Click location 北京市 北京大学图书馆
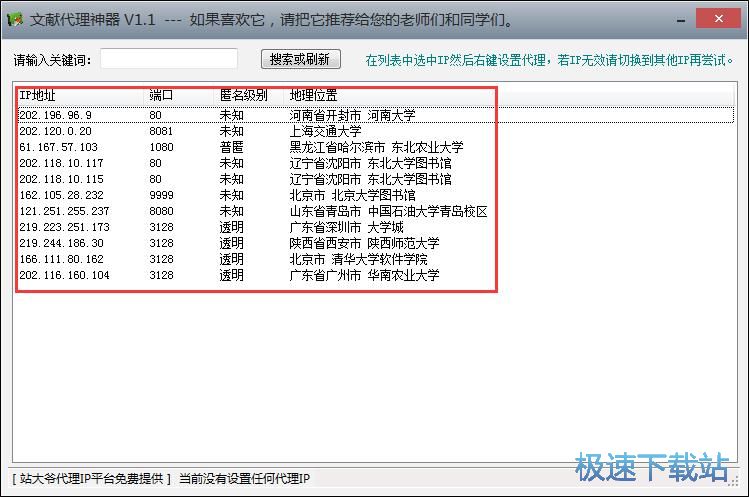Screen dimensions: 749x497 coord(353,195)
